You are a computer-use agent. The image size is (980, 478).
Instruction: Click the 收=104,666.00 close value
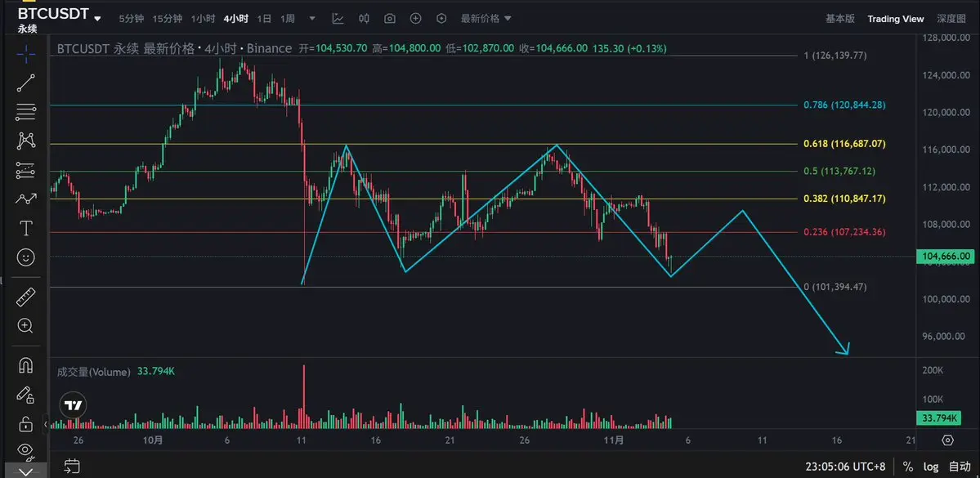[553, 48]
